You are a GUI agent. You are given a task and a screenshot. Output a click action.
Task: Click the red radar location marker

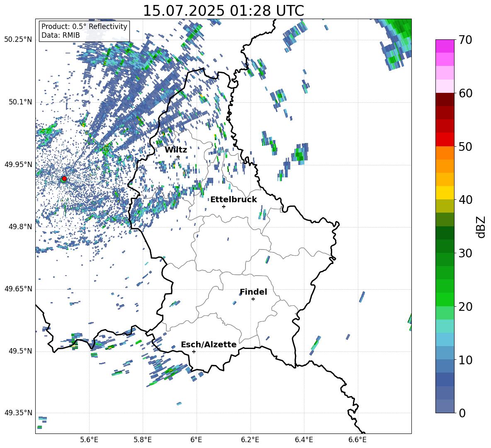tap(64, 179)
